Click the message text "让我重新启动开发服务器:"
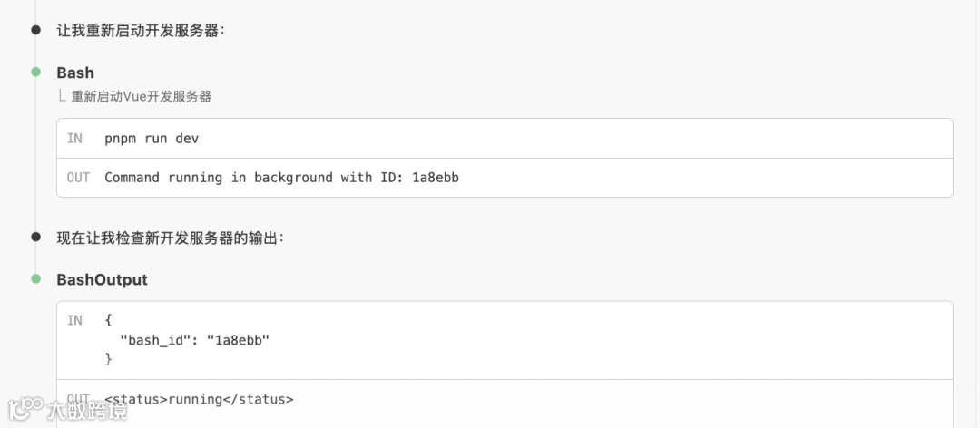Screen dimensions: 980x428 click(141, 31)
